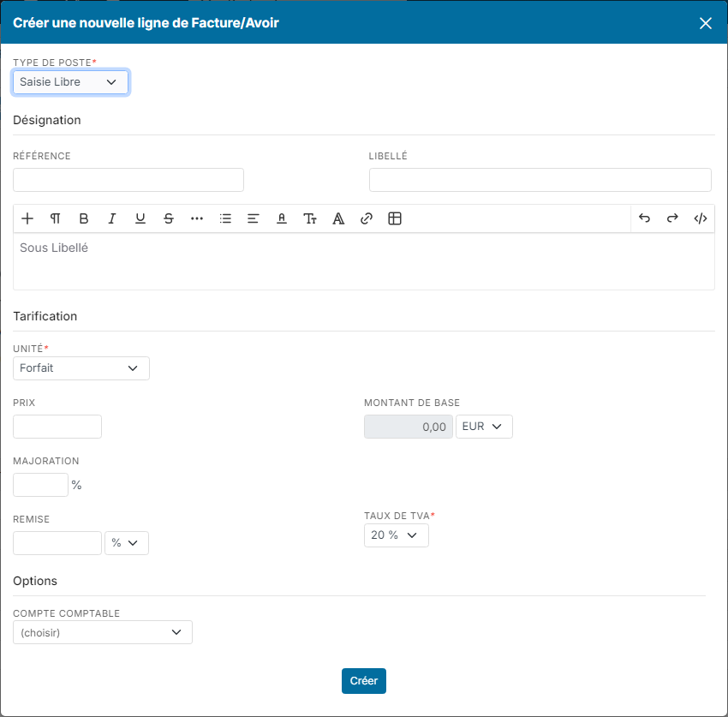Redo last editor change

click(672, 218)
